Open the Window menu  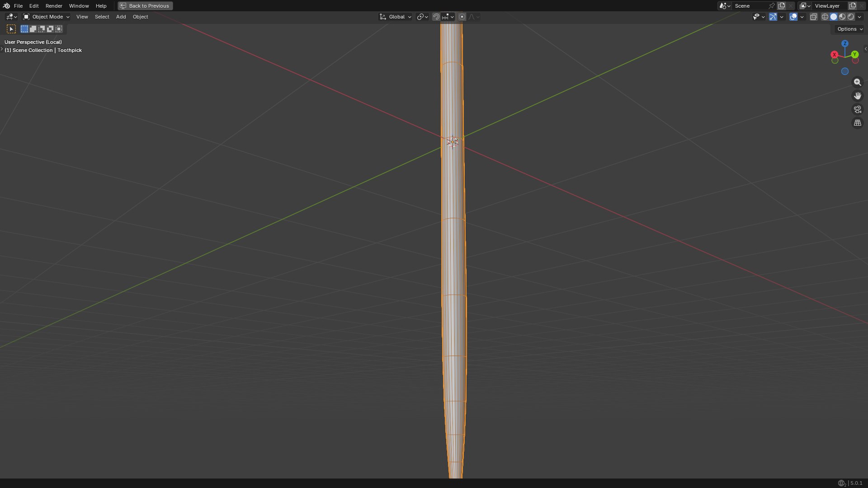79,6
